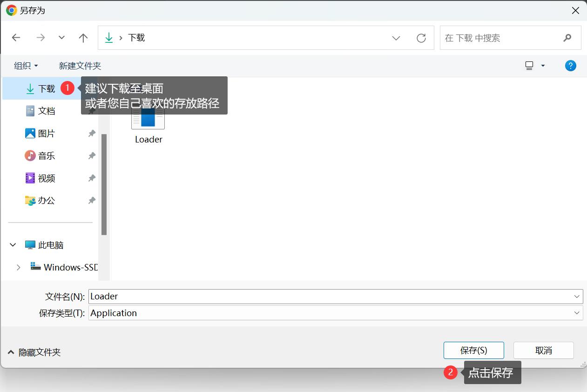The height and width of the screenshot is (392, 587).
Task: Open the address bar history chevron
Action: (396, 38)
